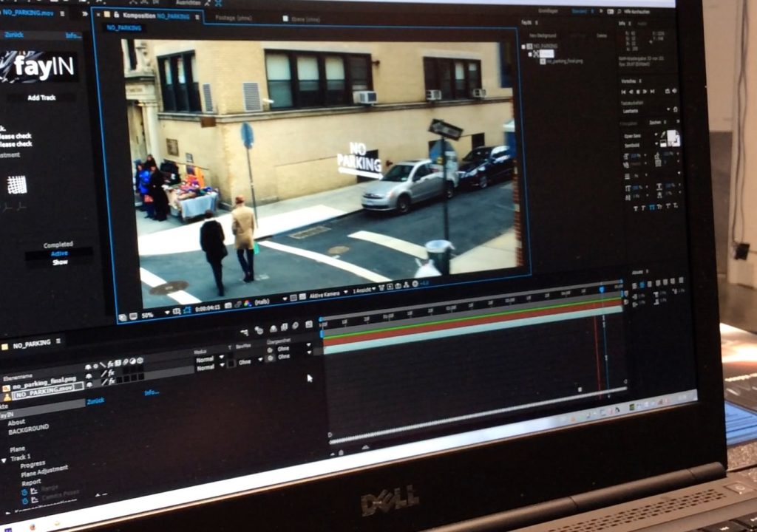Toggle the draft 3D icon in timeline

(259, 330)
